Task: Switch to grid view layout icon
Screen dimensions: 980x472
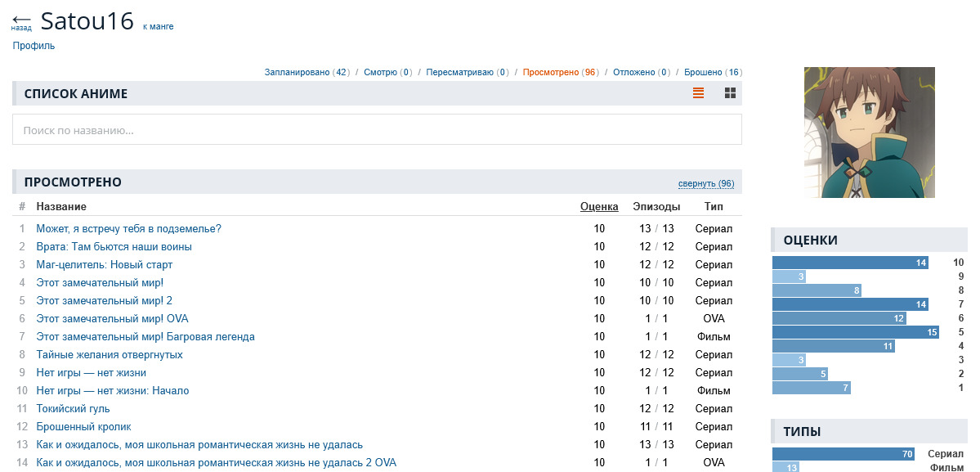Action: click(x=730, y=93)
